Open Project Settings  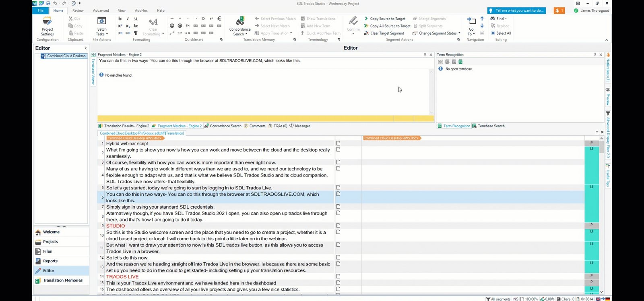[47, 26]
